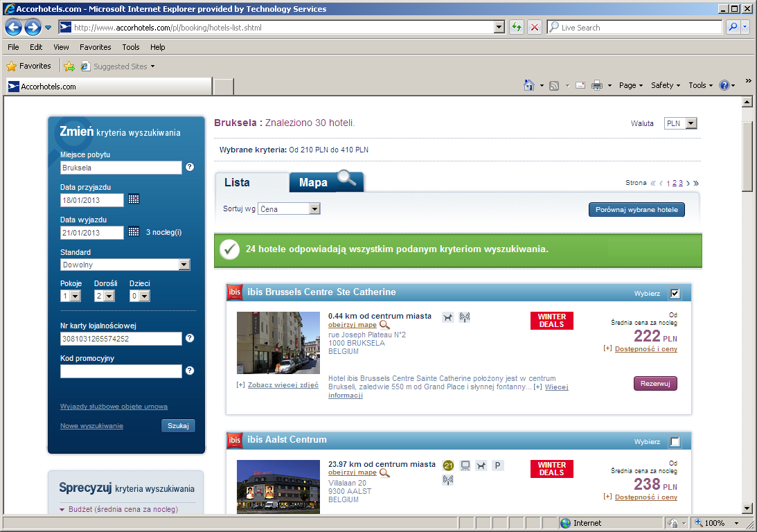
Task: Open the Sortuj wg Cena dropdown
Action: 289,209
